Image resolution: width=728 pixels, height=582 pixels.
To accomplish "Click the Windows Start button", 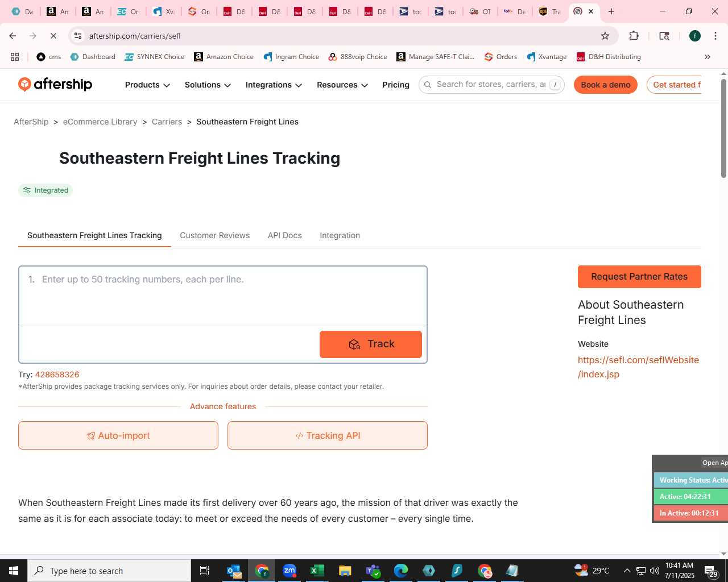I will tap(14, 571).
